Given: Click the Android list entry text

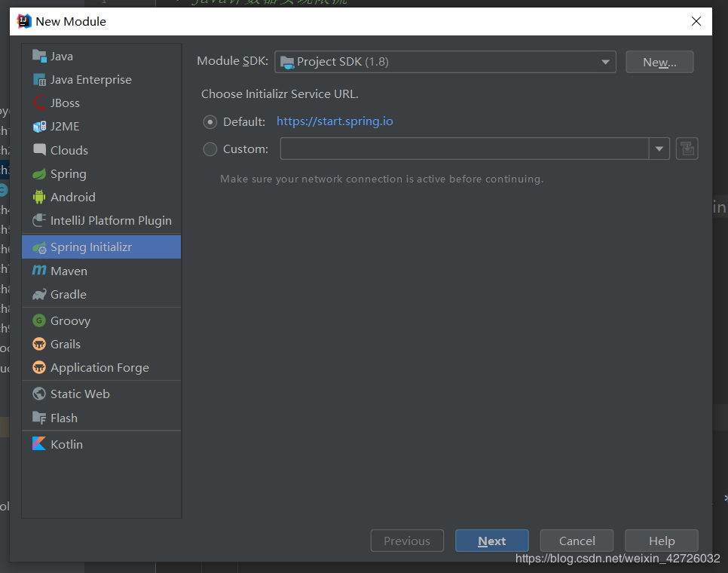Looking at the screenshot, I should [73, 197].
